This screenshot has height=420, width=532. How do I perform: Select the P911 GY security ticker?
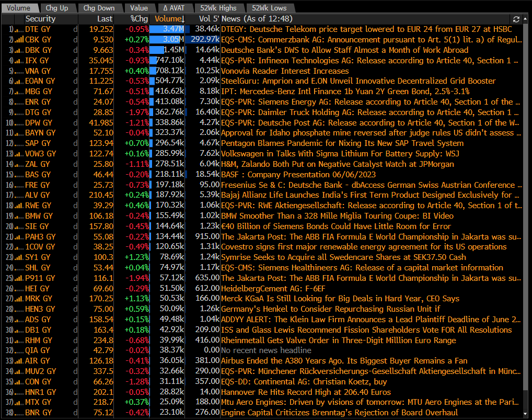(x=40, y=278)
